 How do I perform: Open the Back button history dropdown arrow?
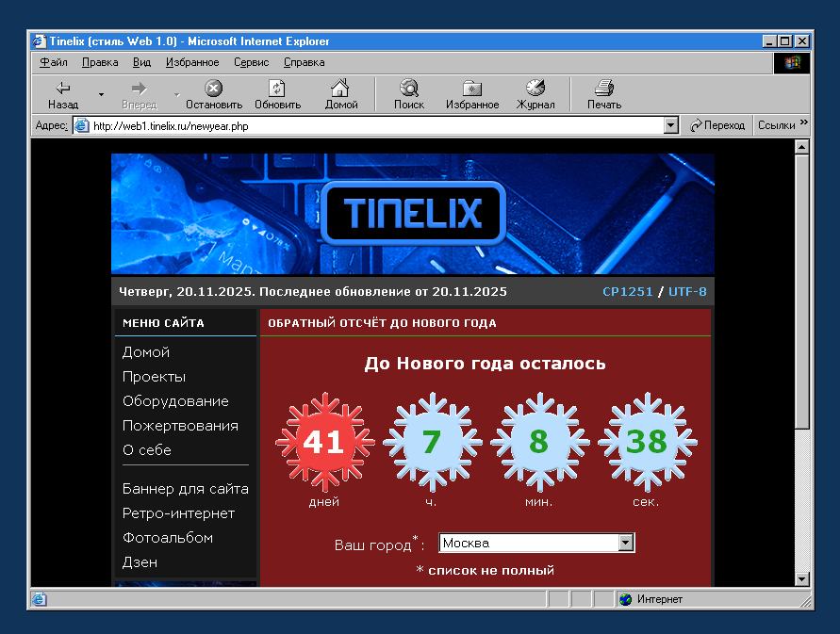[x=101, y=94]
